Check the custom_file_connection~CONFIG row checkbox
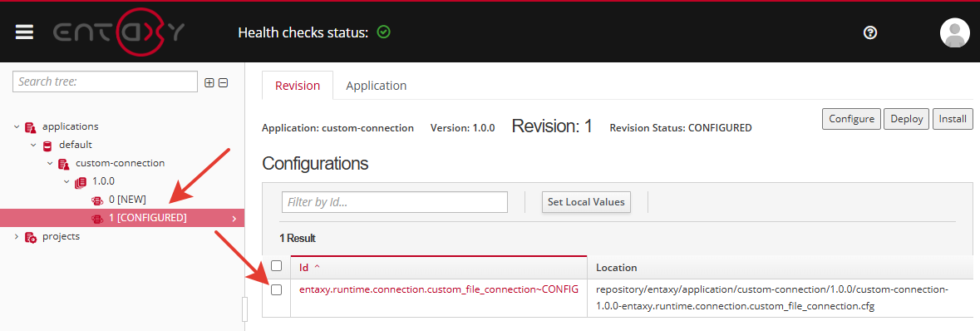The width and height of the screenshot is (980, 331). (276, 289)
